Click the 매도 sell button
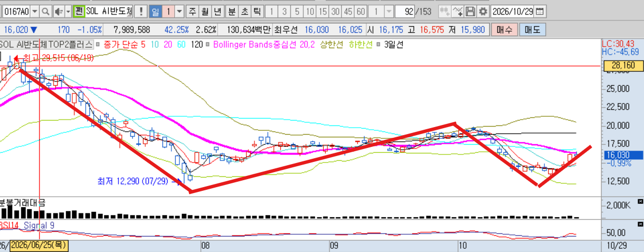Viewport: 644px width, 252px height. coord(532,30)
